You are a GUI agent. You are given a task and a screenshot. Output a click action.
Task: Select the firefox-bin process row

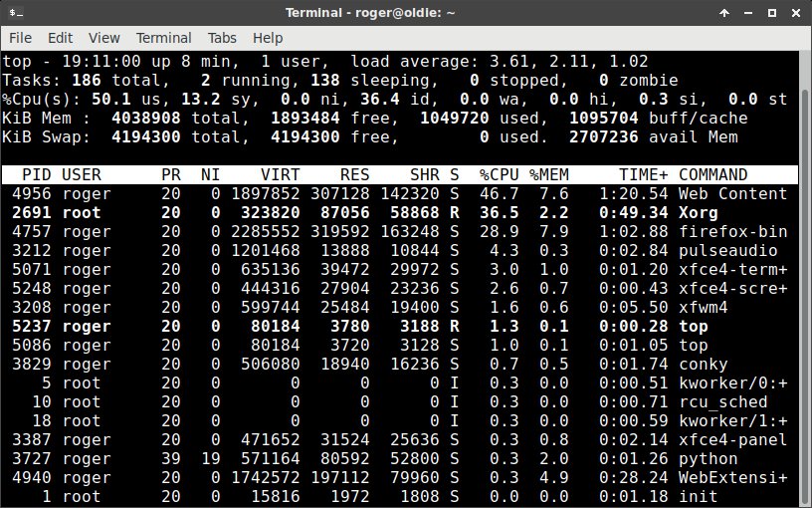click(x=400, y=232)
